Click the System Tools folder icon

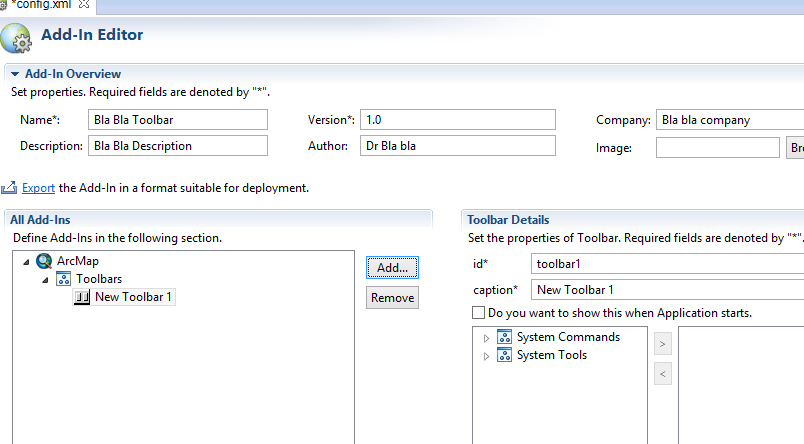coord(505,355)
